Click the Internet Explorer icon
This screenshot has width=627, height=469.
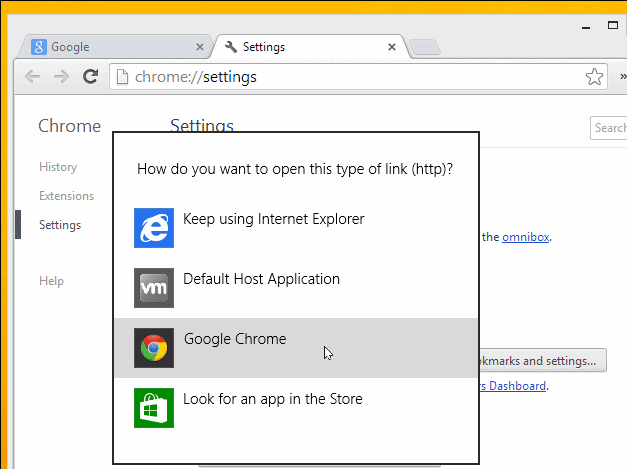point(154,228)
